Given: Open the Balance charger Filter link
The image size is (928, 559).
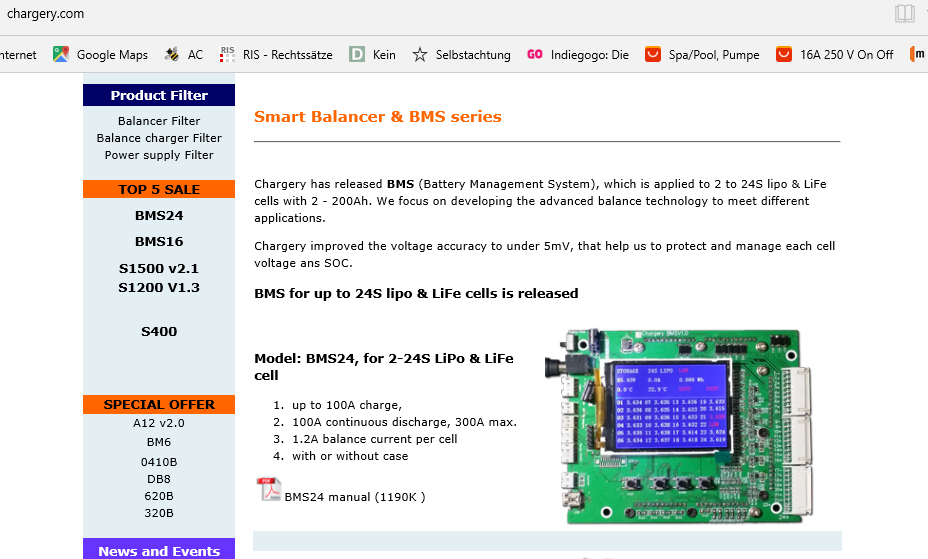Looking at the screenshot, I should pyautogui.click(x=159, y=138).
